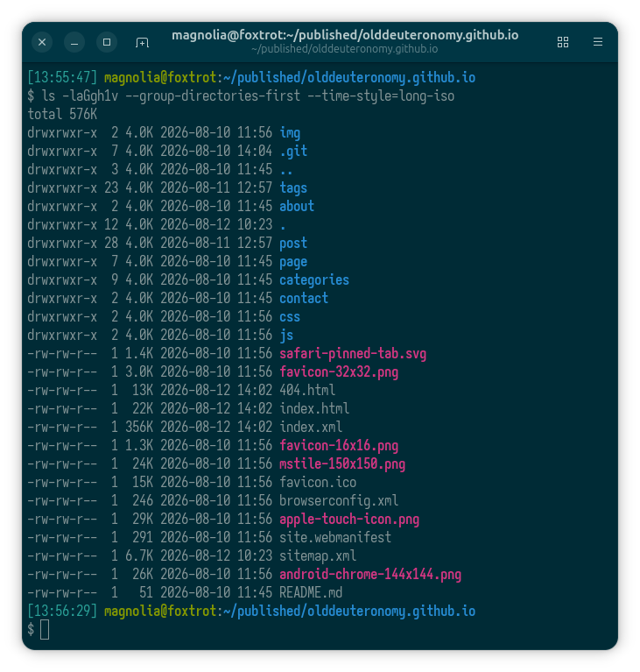Click the terminal cursor at the empty prompt

coord(45,630)
